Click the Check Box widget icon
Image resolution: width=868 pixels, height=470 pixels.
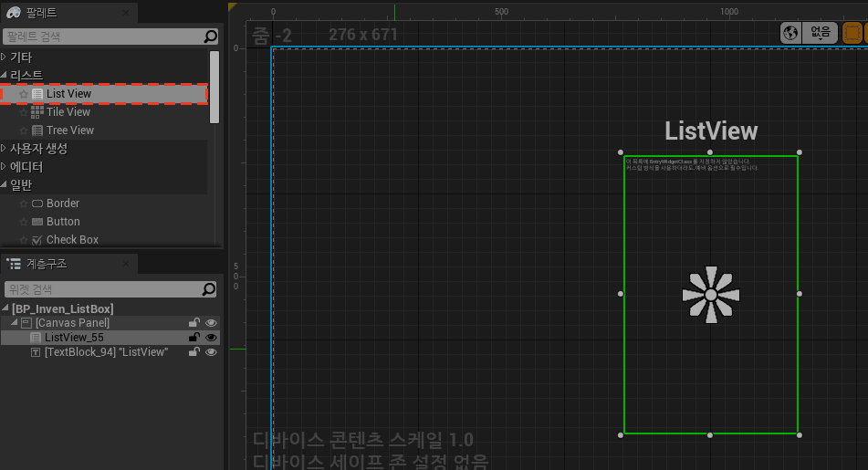click(x=37, y=240)
